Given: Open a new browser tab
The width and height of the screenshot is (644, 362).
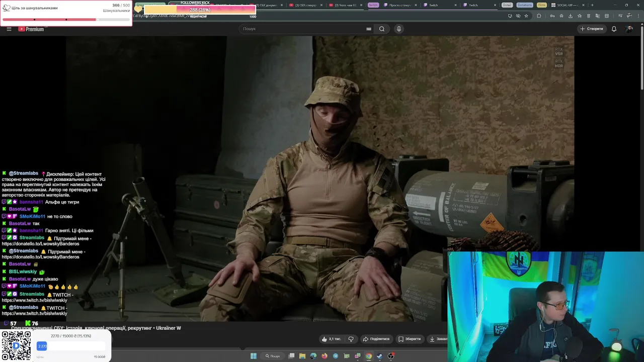Looking at the screenshot, I should tap(592, 5).
